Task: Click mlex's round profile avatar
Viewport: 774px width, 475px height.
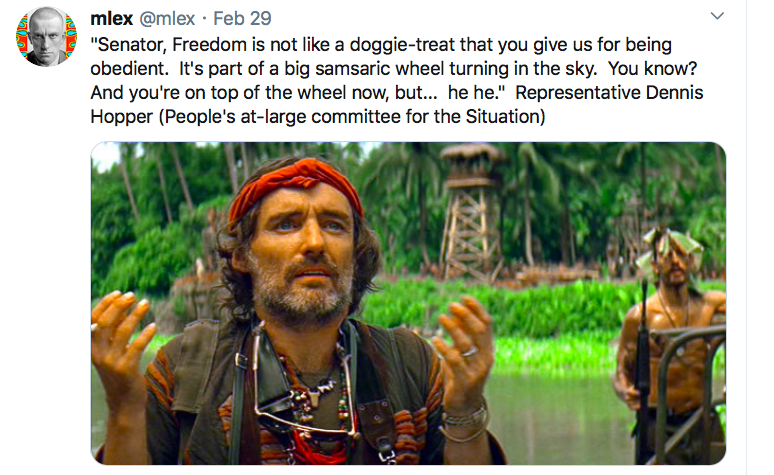Action: [46, 36]
